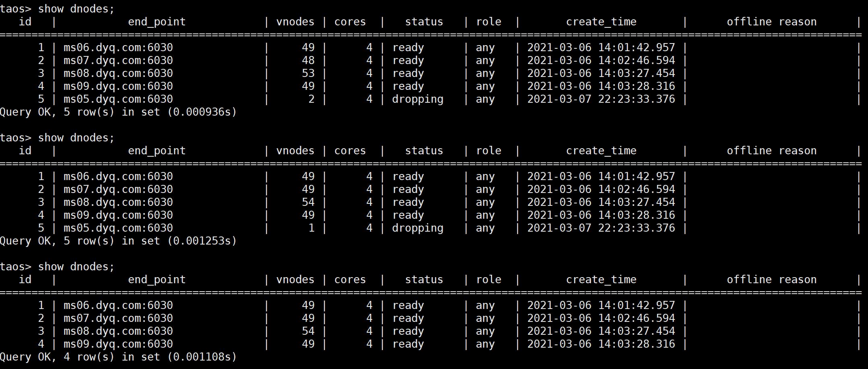This screenshot has height=369, width=868.
Task: Click the offline reason header in first table
Action: click(x=772, y=21)
